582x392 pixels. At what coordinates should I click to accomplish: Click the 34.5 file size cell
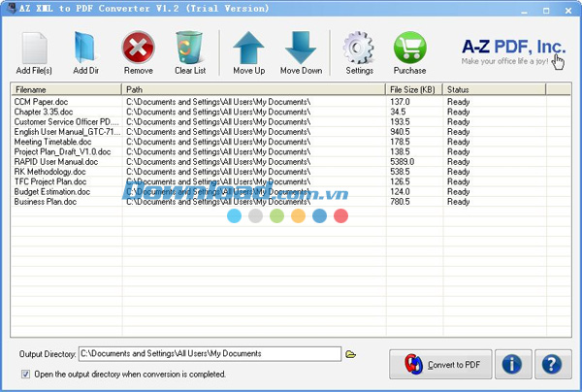click(398, 112)
